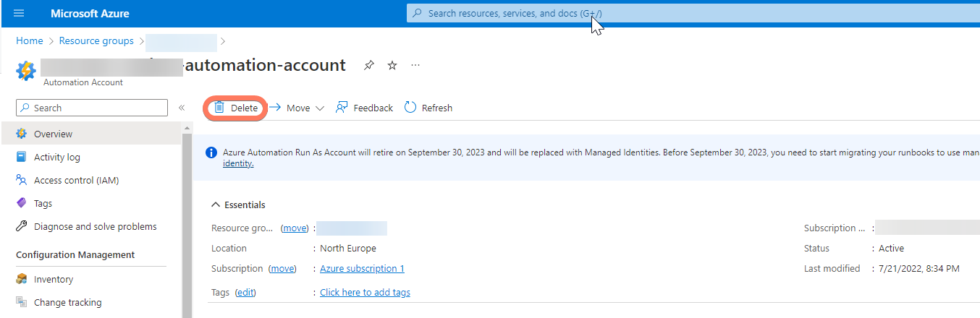The width and height of the screenshot is (980, 318).
Task: Open the Azure portal hamburger menu
Action: [x=19, y=14]
